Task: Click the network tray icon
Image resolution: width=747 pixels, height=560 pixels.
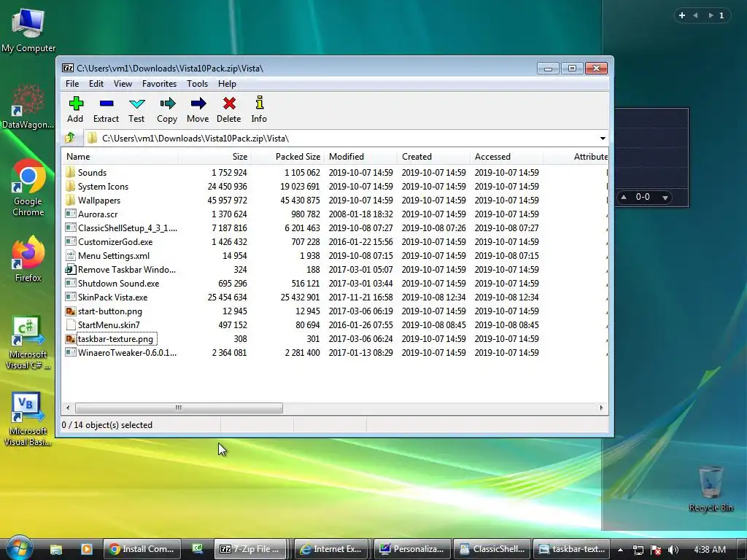Action: point(638,550)
